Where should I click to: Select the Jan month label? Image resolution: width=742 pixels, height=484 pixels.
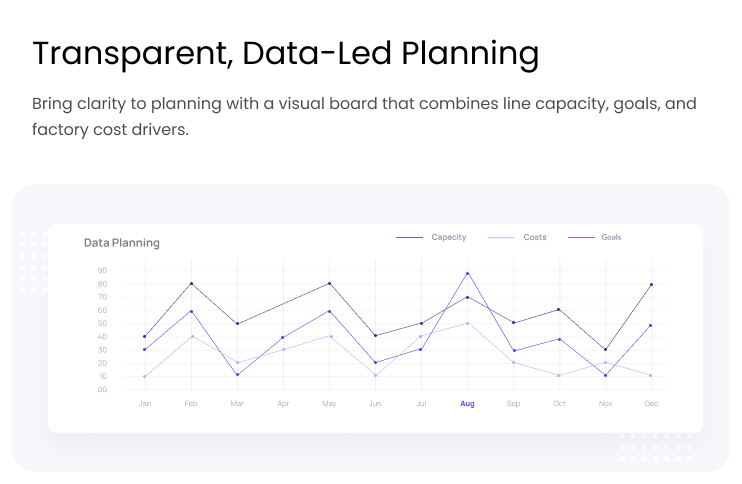[x=145, y=404]
